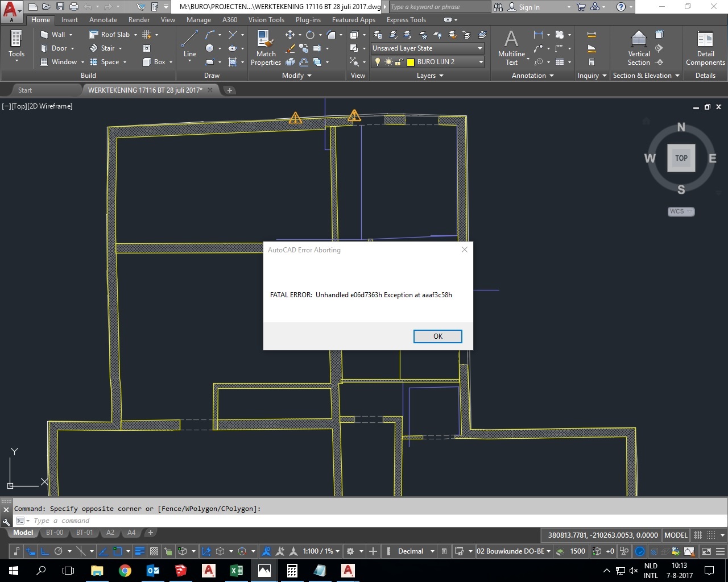
Task: Expand the layer selection dropdown
Action: [481, 62]
